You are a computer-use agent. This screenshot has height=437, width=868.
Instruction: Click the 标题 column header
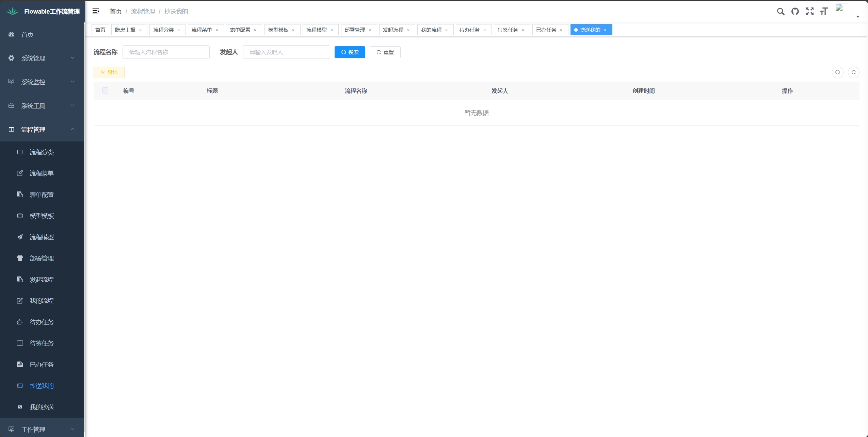click(212, 91)
